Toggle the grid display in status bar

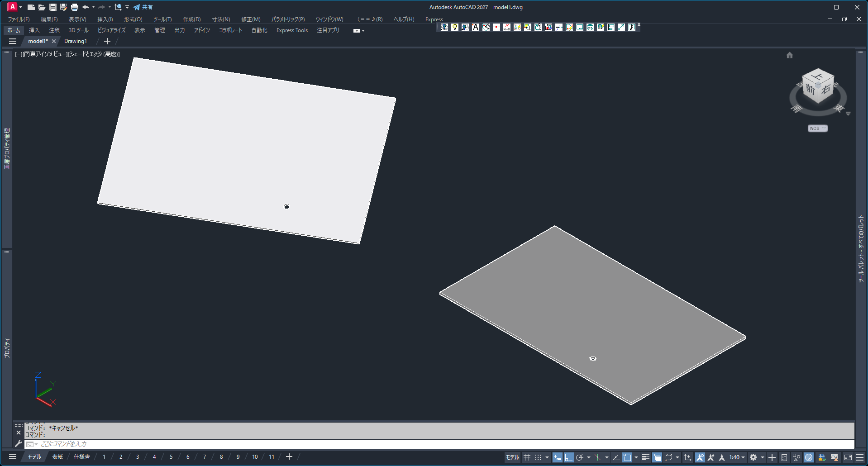point(527,457)
